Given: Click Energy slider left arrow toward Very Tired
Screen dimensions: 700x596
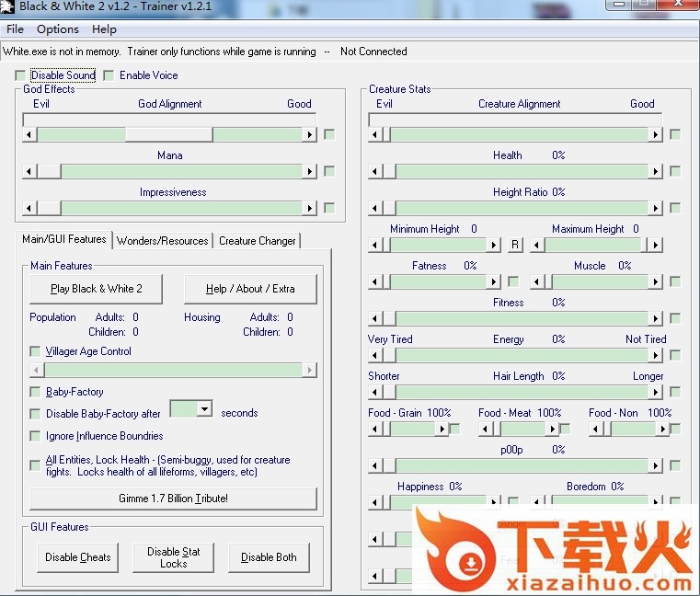Looking at the screenshot, I should click(375, 355).
